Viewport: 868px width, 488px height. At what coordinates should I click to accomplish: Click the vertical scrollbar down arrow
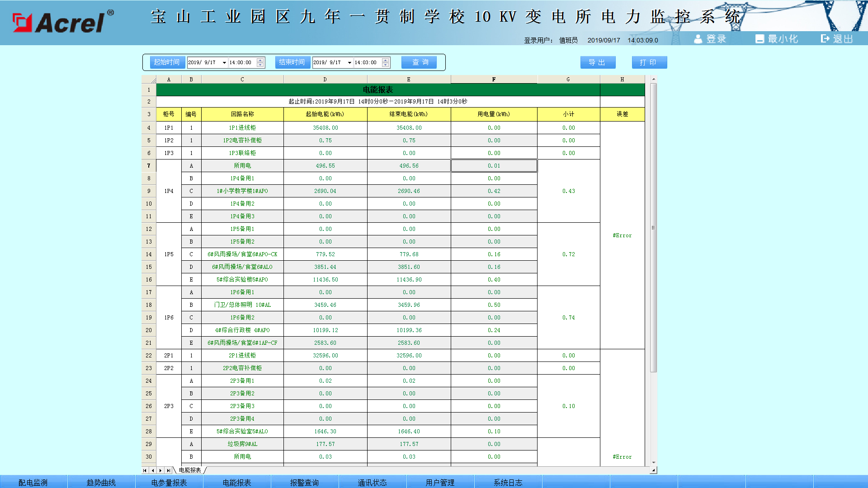tap(653, 463)
